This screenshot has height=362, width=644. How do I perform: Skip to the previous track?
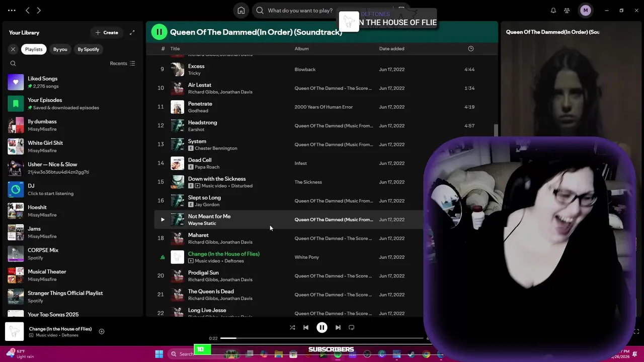tap(305, 327)
